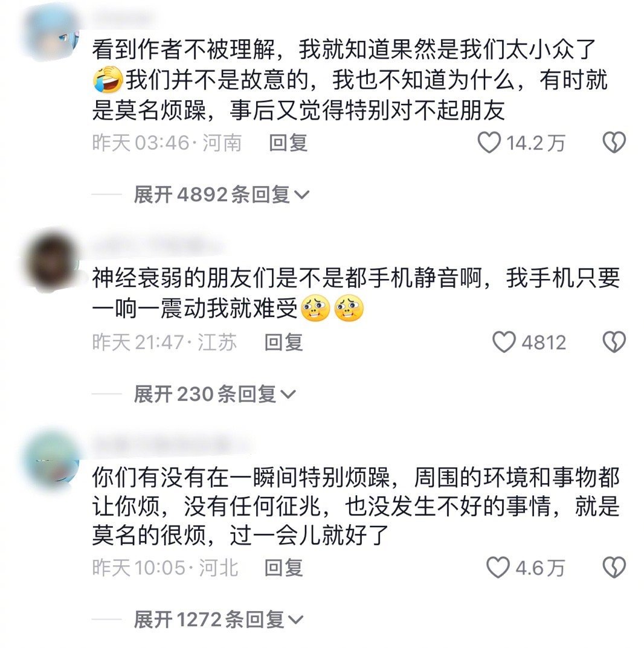Expand 230 replies
Screen dimensions: 644x648
(x=214, y=394)
